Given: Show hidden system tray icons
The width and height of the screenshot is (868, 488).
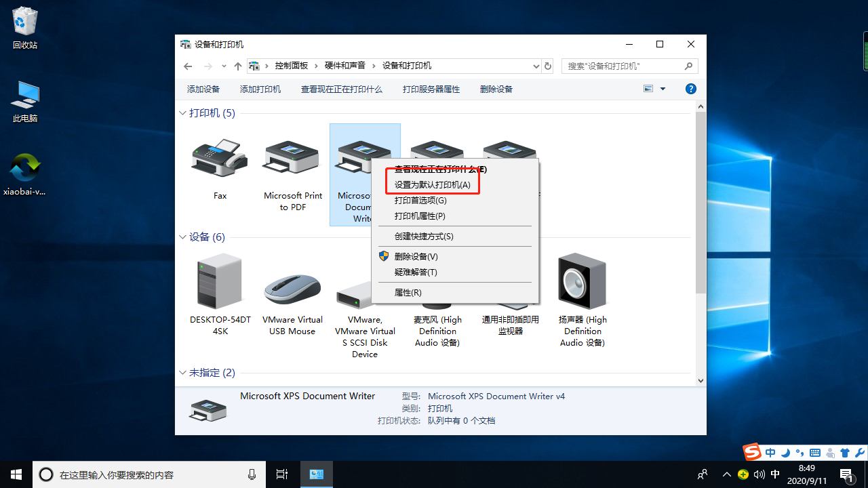Looking at the screenshot, I should [727, 474].
